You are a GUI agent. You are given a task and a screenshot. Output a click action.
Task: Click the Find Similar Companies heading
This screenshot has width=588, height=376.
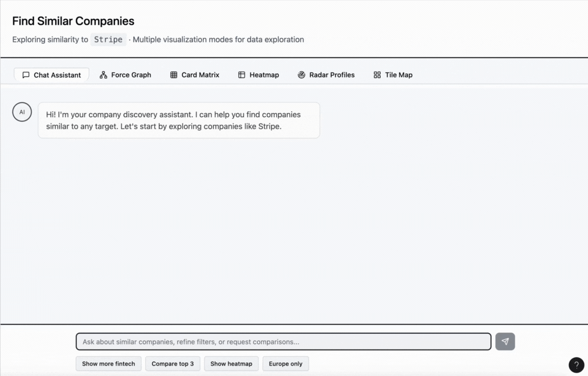pos(73,21)
